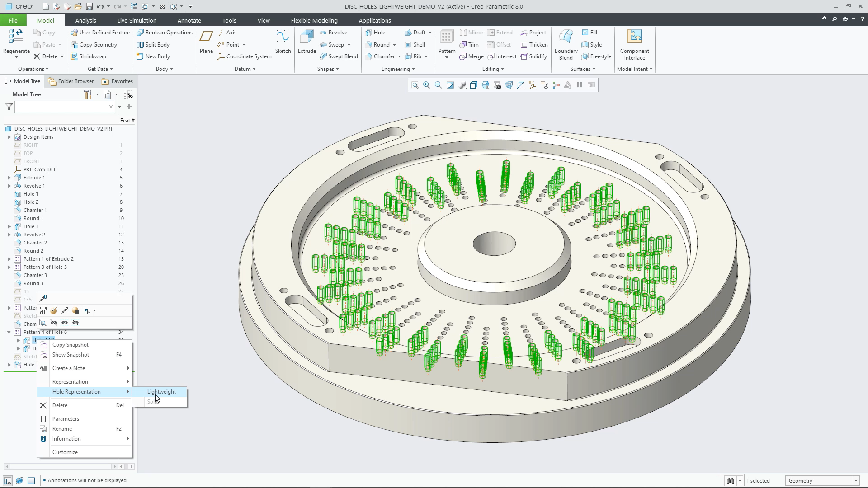Click the Thicken tool
Viewport: 868px width, 488px height.
pyautogui.click(x=534, y=45)
